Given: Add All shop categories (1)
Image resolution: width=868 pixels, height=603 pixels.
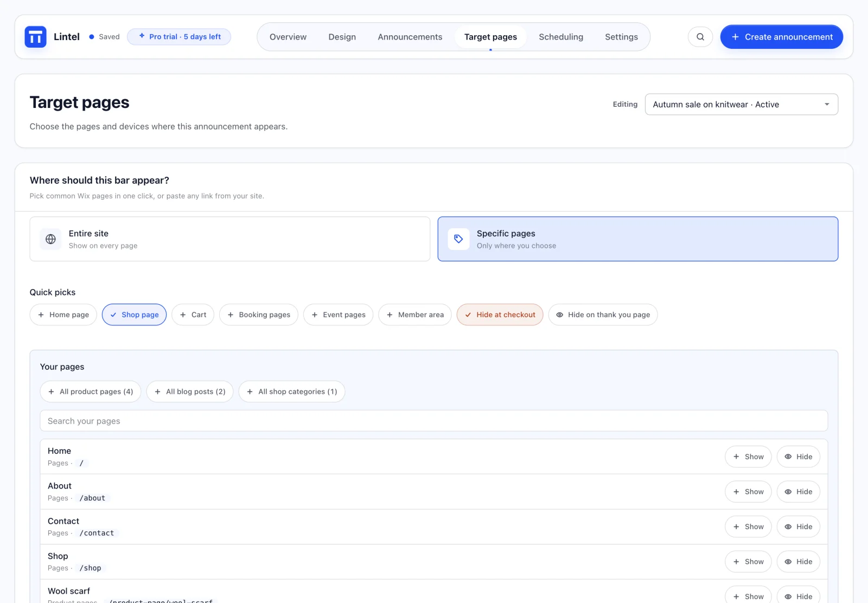Looking at the screenshot, I should [x=292, y=392].
